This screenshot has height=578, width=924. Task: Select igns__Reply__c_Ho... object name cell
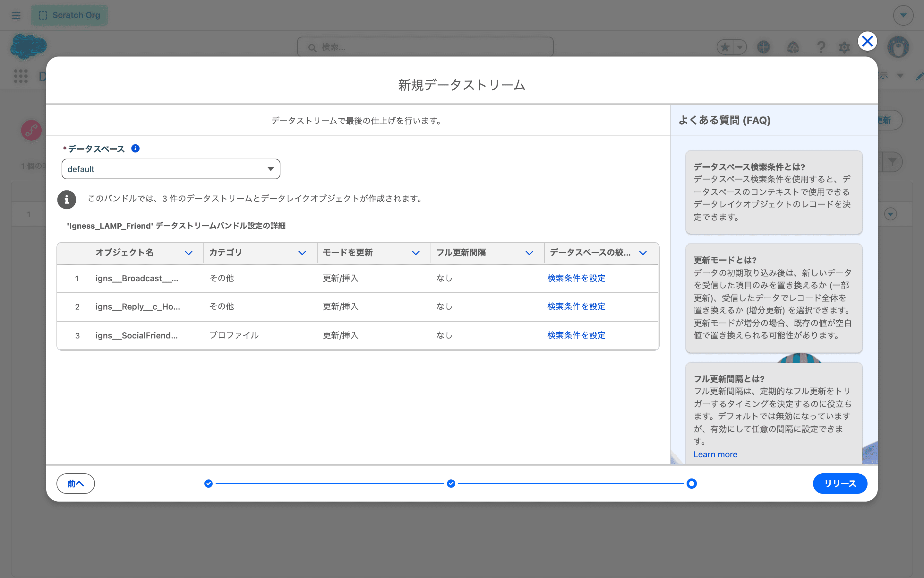[138, 307]
